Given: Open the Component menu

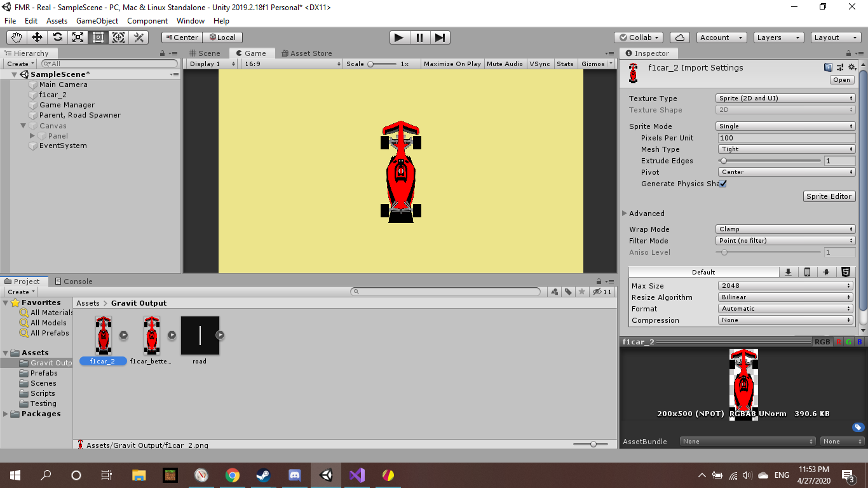Looking at the screenshot, I should tap(147, 21).
